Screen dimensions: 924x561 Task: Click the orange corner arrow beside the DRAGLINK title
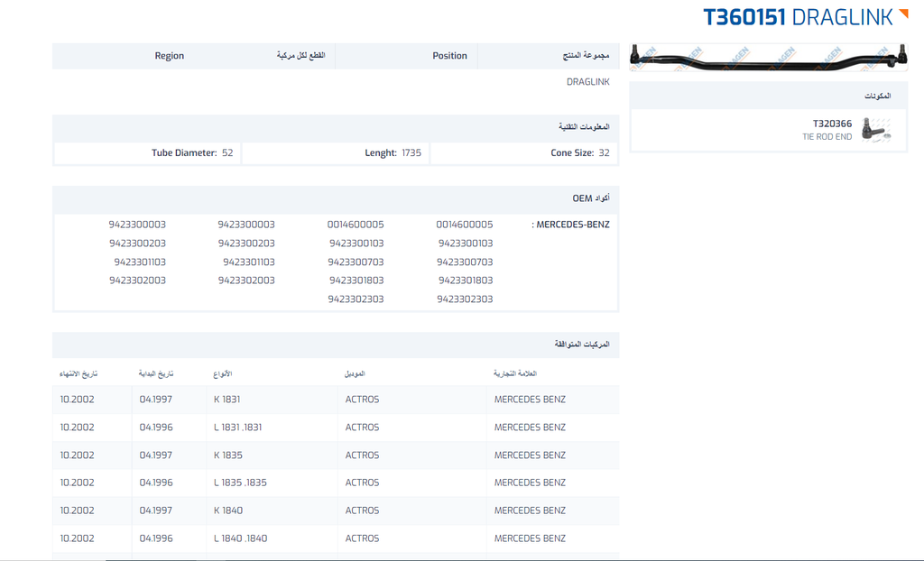click(902, 14)
